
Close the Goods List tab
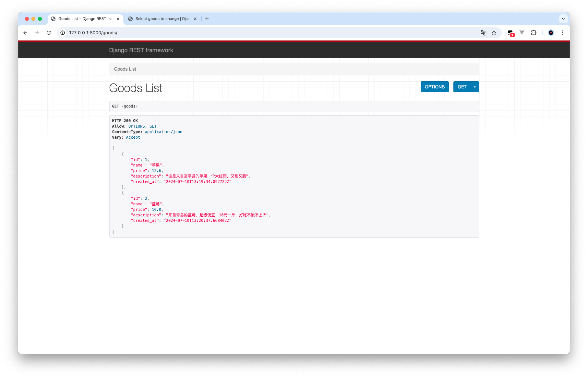[x=118, y=19]
